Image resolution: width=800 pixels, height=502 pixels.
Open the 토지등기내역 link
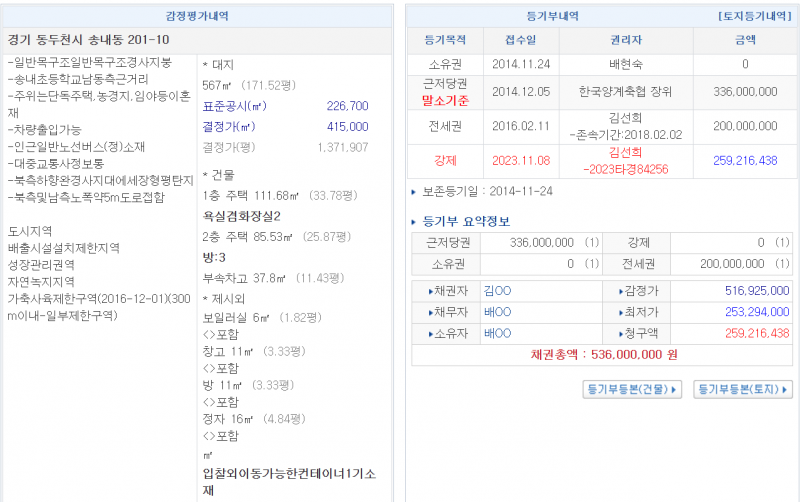click(x=756, y=16)
